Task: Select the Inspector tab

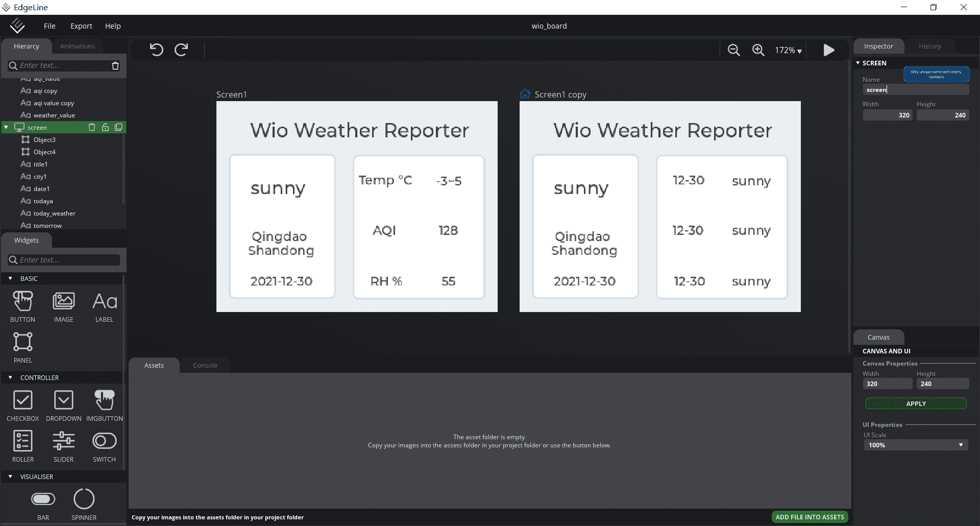Action: [x=878, y=46]
